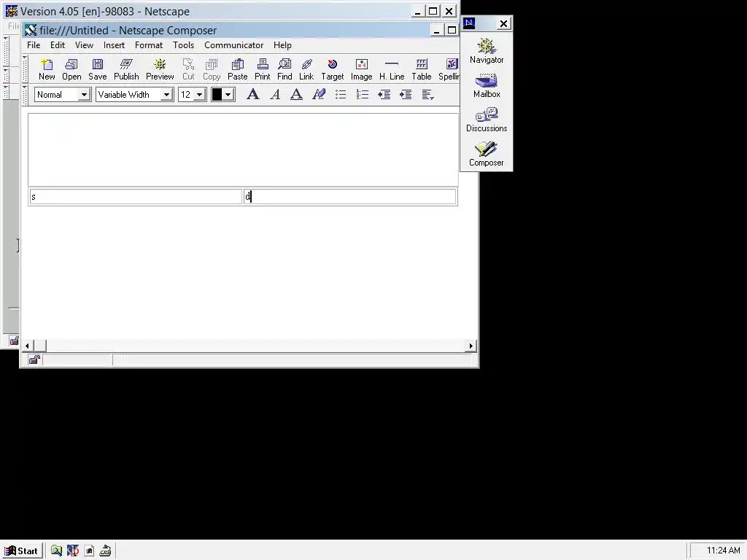Click the black font color swatch
This screenshot has height=560, width=747.
[217, 94]
